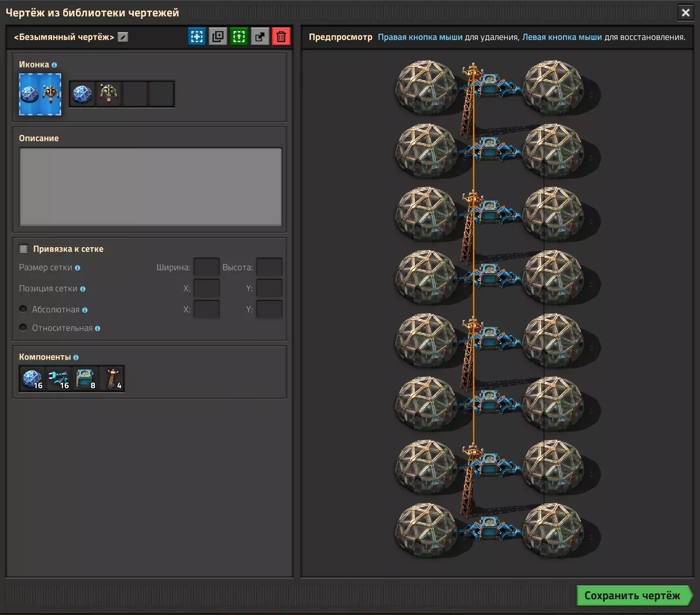Click into the Описание text area

click(151, 187)
